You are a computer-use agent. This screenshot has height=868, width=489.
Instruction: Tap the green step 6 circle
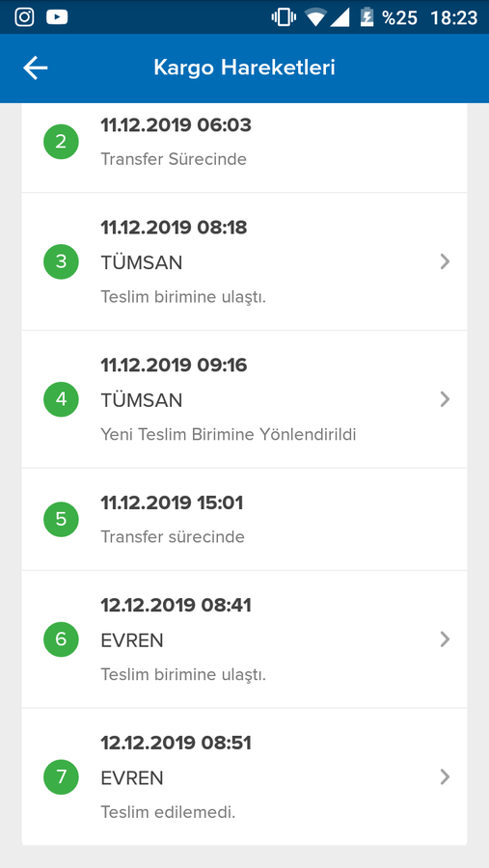[x=61, y=639]
